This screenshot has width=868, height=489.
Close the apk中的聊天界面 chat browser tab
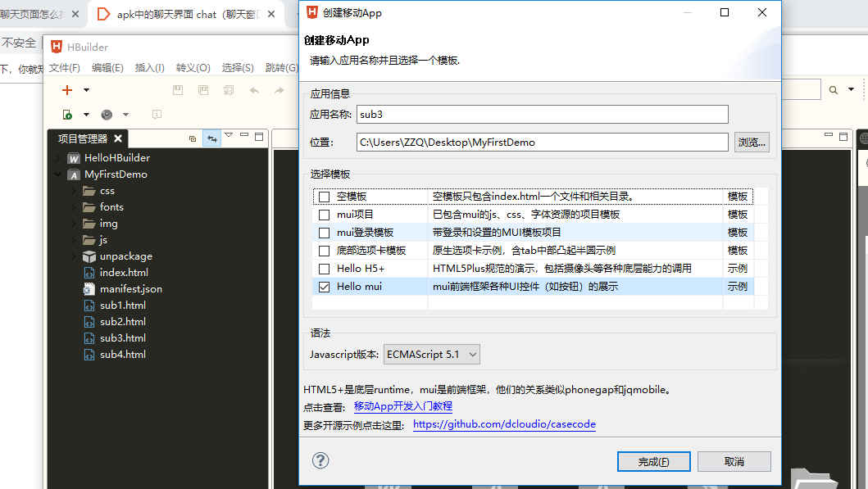(271, 15)
